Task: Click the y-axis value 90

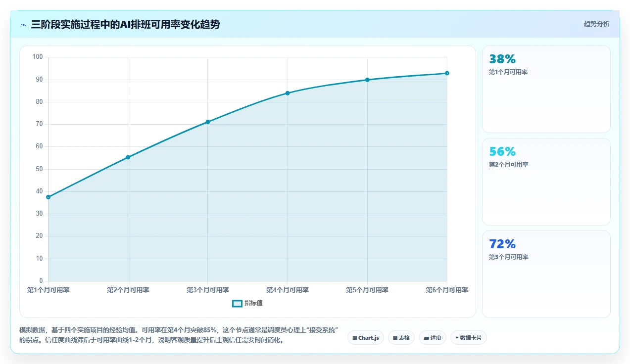Action: tap(39, 80)
